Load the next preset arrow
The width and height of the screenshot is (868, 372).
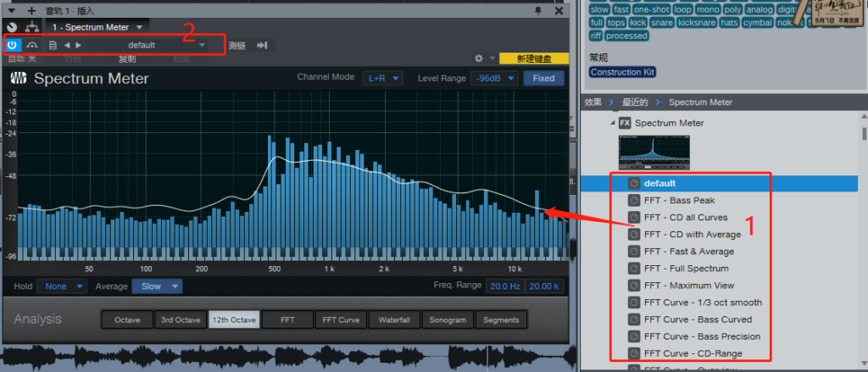coord(79,46)
